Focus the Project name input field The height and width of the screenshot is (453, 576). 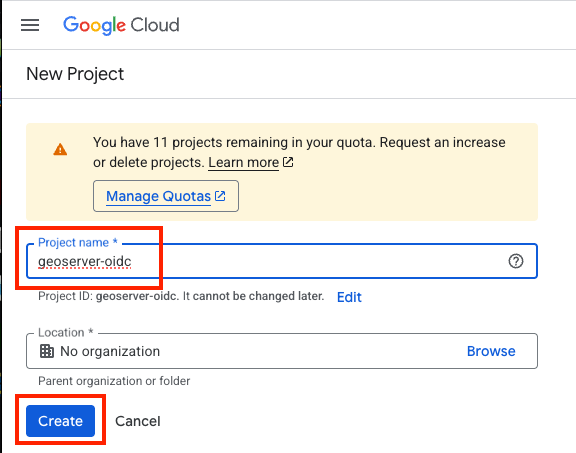[x=282, y=261]
